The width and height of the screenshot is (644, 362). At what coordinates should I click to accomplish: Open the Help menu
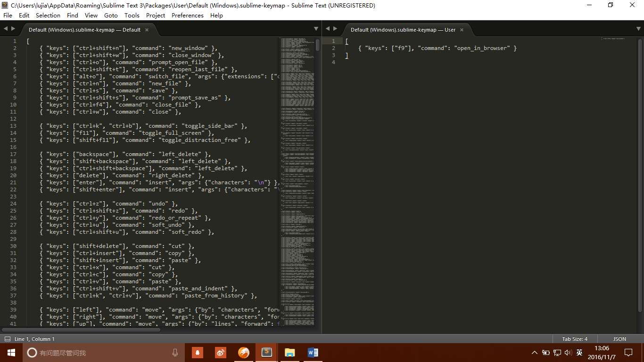pos(216,15)
